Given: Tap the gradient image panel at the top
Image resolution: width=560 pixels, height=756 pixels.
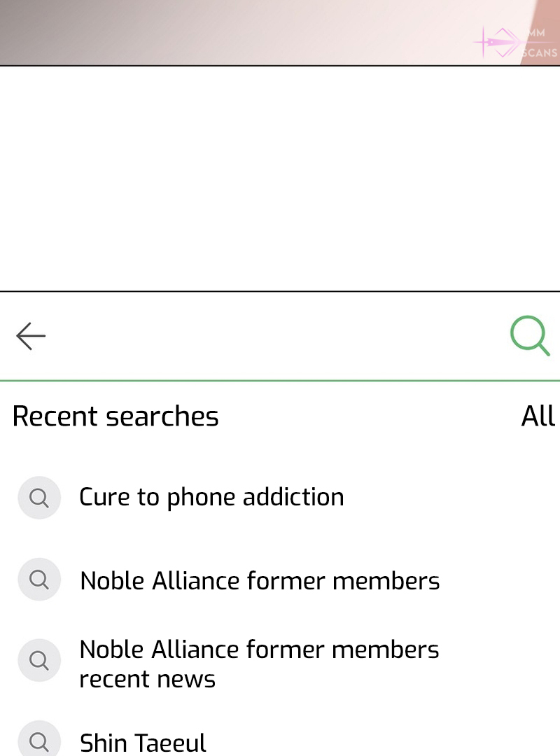Looking at the screenshot, I should [245, 31].
